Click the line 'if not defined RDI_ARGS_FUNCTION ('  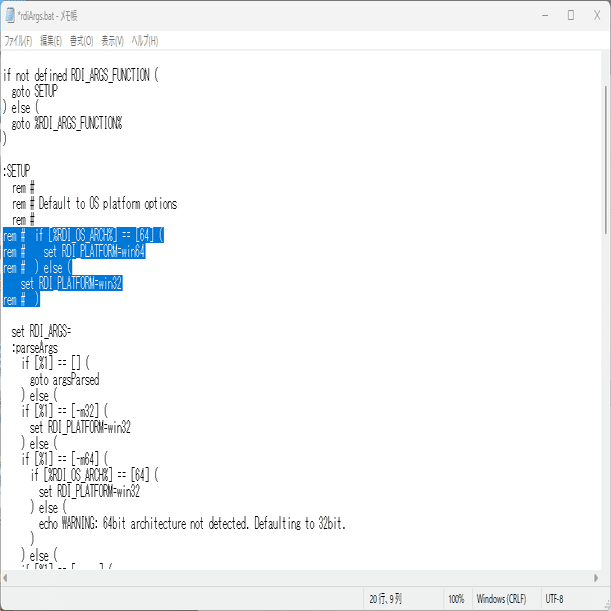(x=81, y=75)
